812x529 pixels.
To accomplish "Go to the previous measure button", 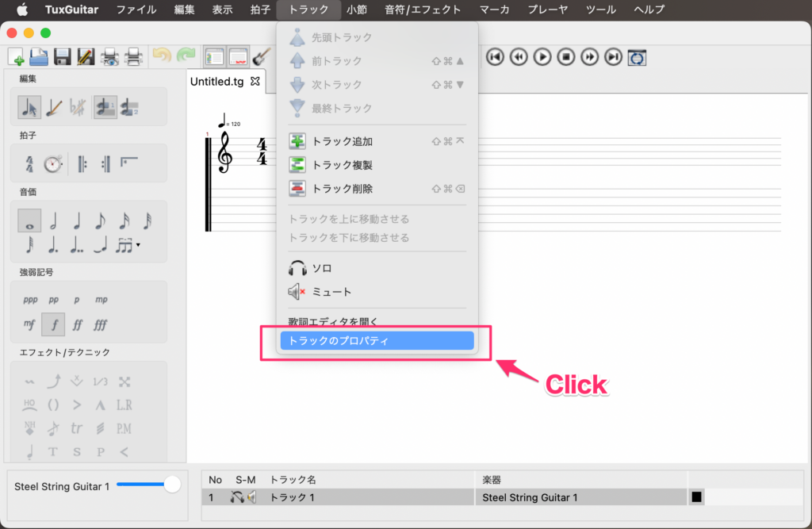I will point(519,57).
